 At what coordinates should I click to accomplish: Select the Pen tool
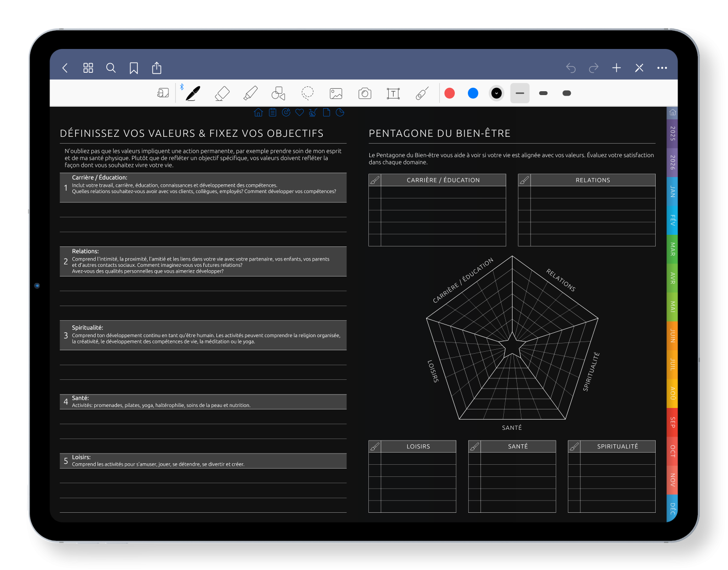(193, 93)
